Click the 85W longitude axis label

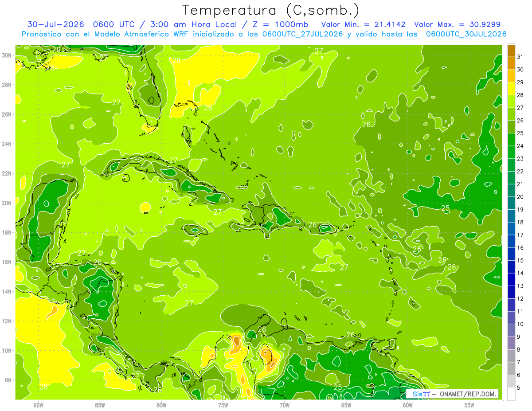point(100,405)
